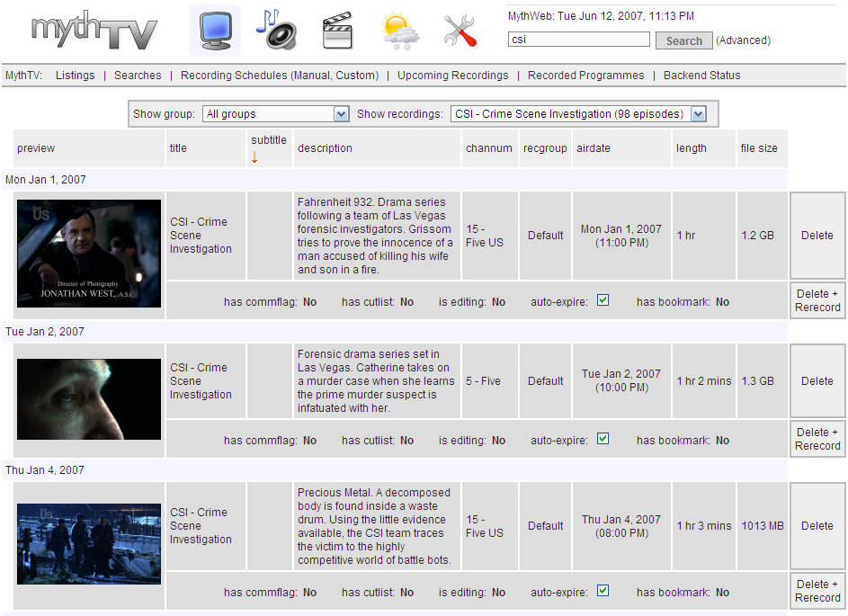Click the Search button

pyautogui.click(x=684, y=40)
